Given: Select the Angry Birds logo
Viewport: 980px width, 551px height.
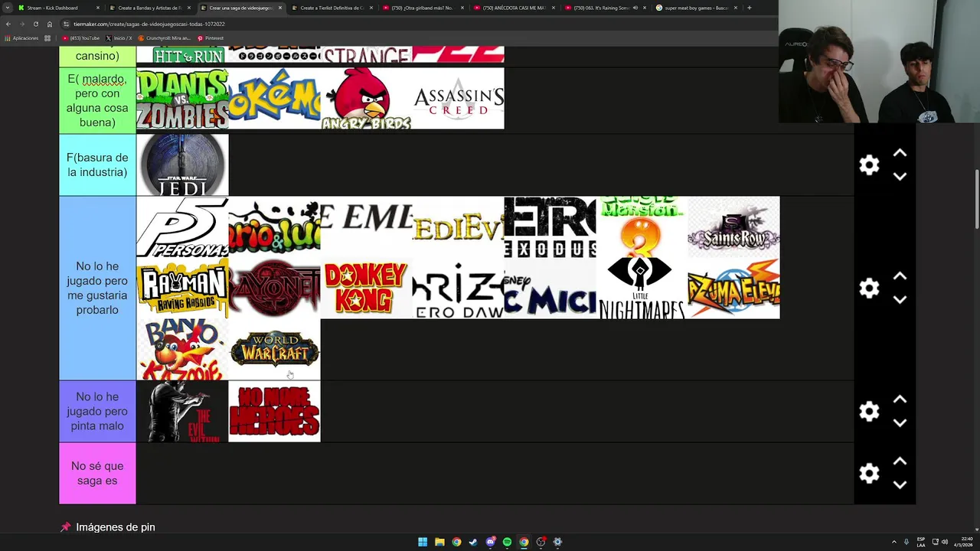Looking at the screenshot, I should (x=366, y=99).
